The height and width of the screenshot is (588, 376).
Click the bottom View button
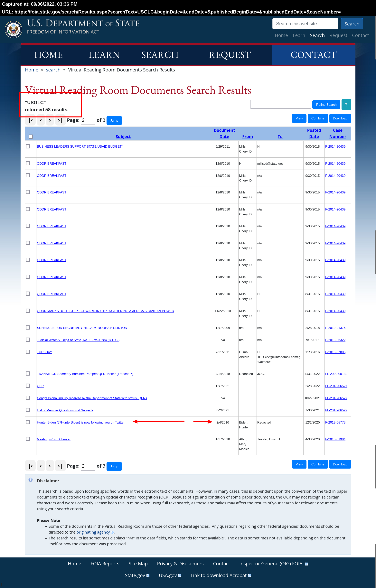pos(299,464)
